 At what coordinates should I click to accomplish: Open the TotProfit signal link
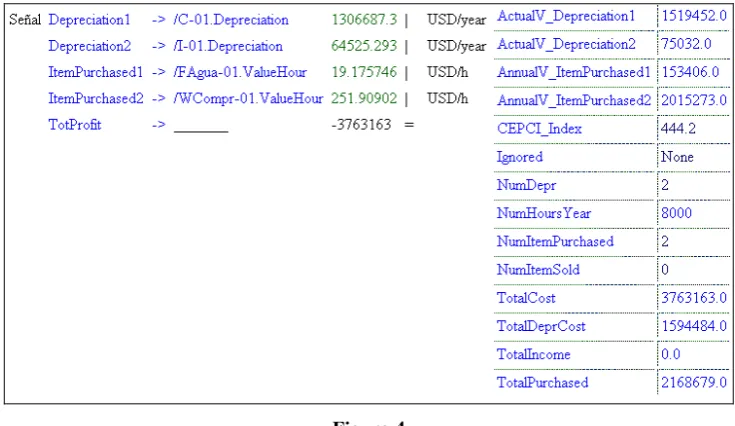coord(75,125)
